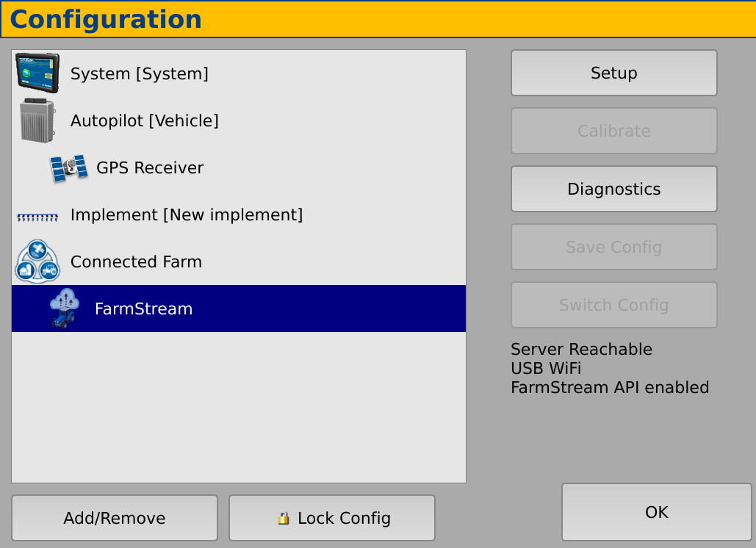The image size is (756, 548).
Task: Click the FarmStream API enabled status text
Action: coord(610,388)
